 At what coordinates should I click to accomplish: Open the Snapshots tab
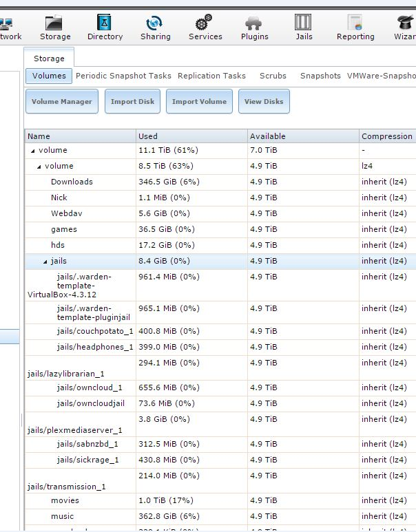pyautogui.click(x=320, y=76)
